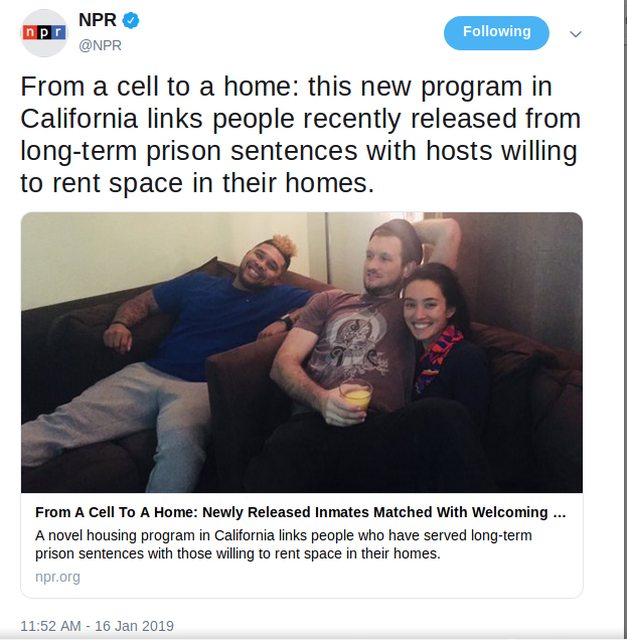Follow the npr.org domain link
Viewport: 627px width, 640px height.
(58, 577)
